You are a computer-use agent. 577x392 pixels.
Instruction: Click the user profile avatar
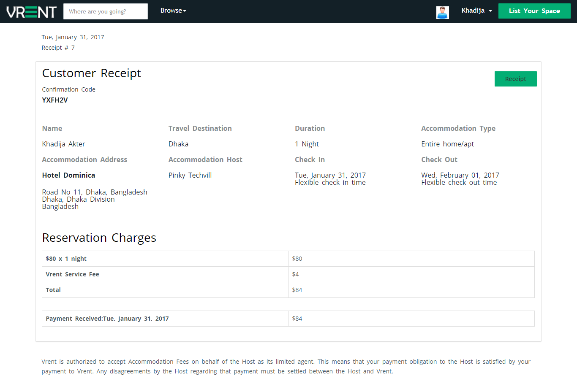[442, 12]
